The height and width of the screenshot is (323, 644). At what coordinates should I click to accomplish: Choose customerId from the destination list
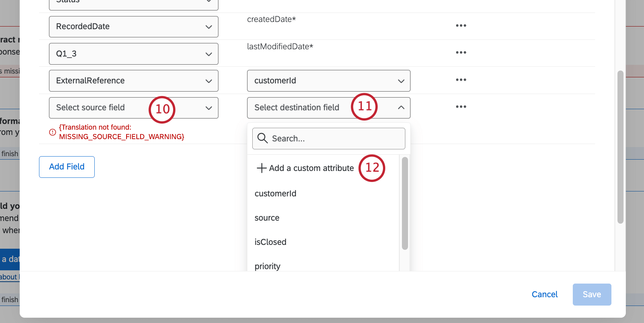[x=275, y=194]
